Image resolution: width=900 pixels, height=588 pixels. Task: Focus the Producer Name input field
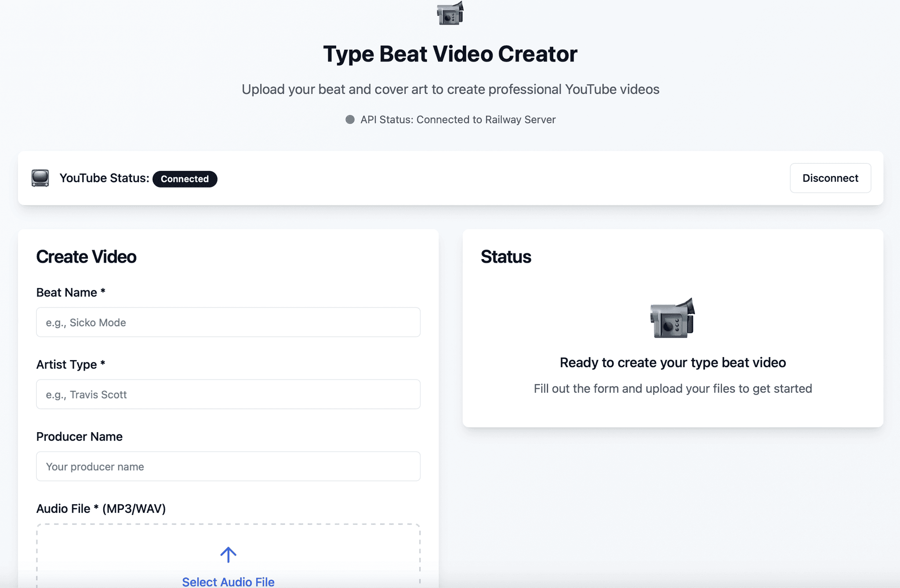[228, 466]
